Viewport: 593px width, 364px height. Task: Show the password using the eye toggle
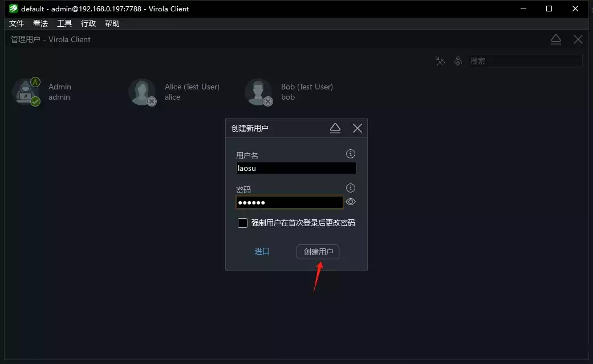pos(350,202)
